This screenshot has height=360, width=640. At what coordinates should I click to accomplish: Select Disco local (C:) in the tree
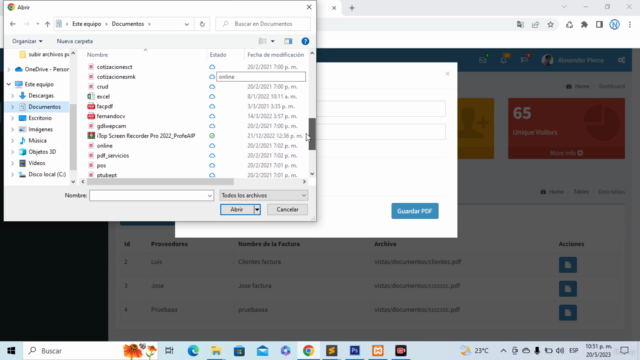(x=47, y=174)
